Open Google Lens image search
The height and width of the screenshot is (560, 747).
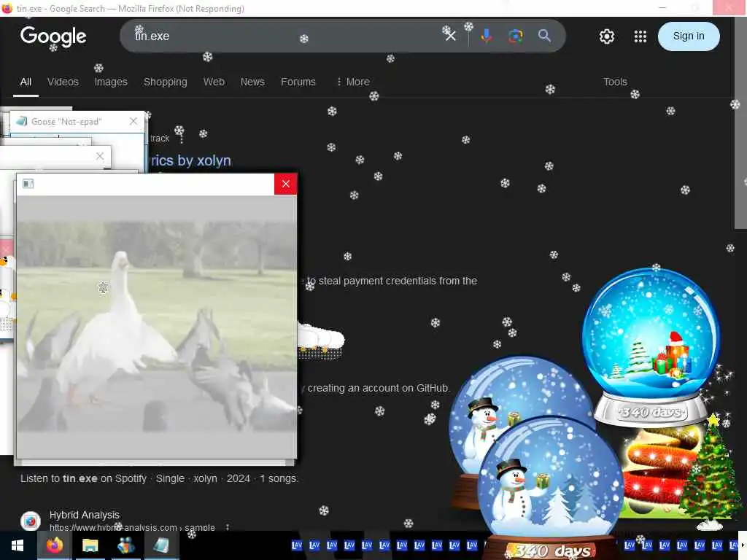point(516,36)
